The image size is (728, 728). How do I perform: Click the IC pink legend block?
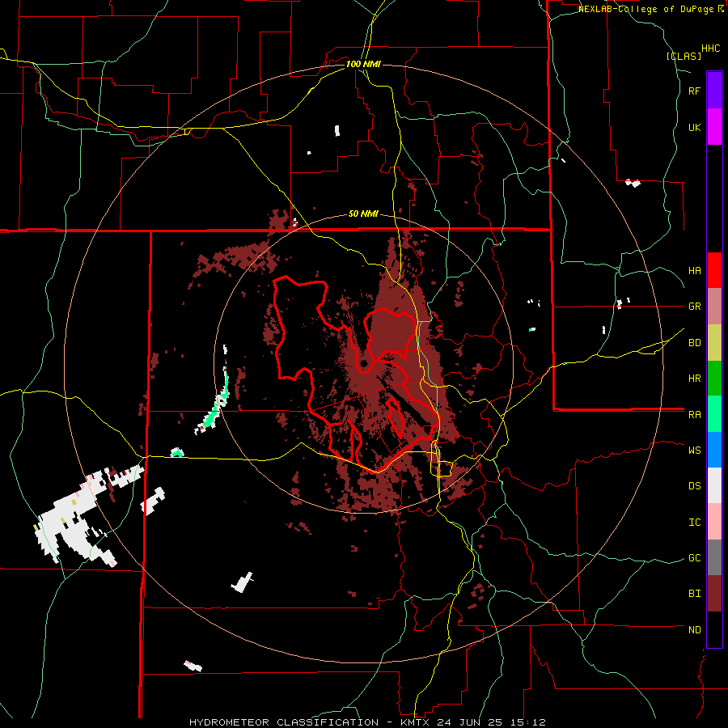(714, 522)
